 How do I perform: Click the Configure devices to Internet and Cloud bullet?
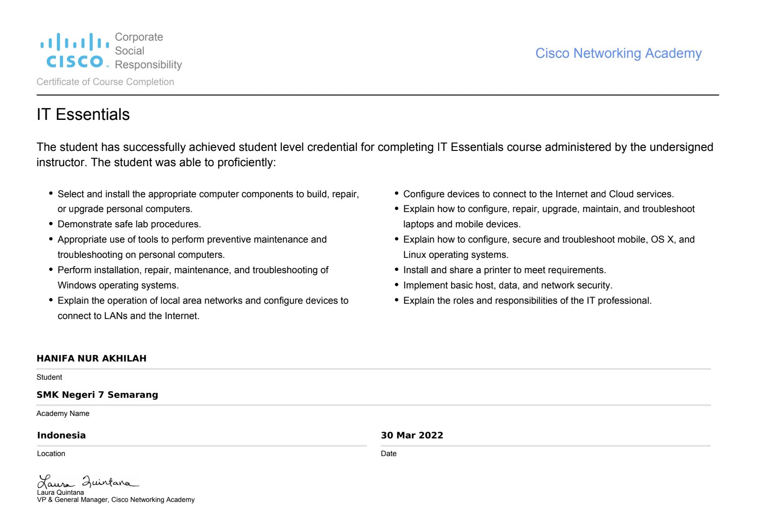click(538, 194)
